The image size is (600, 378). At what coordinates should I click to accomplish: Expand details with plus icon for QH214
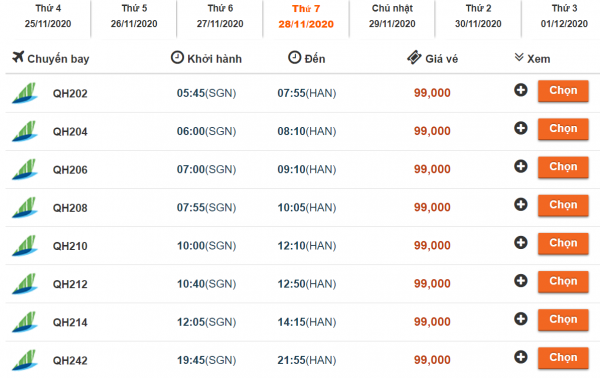pos(520,319)
